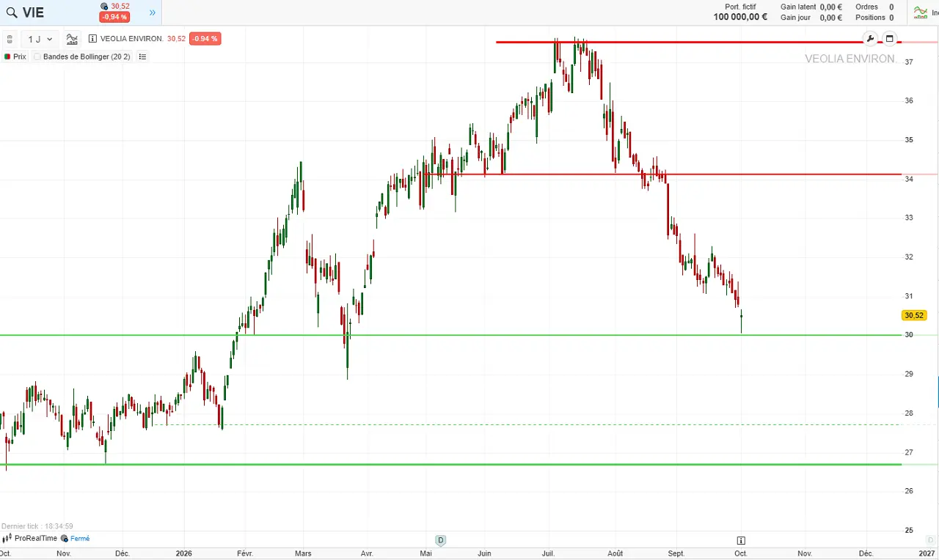Viewport: 939px width, 560px height.
Task: Click the Prix legend label
Action: [x=20, y=56]
